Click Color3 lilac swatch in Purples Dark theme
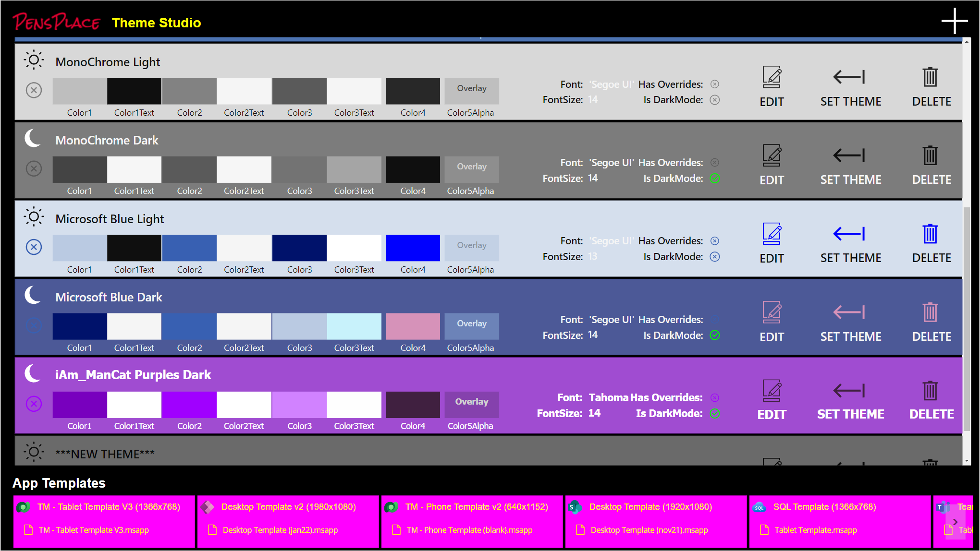This screenshot has height=551, width=980. click(x=299, y=405)
